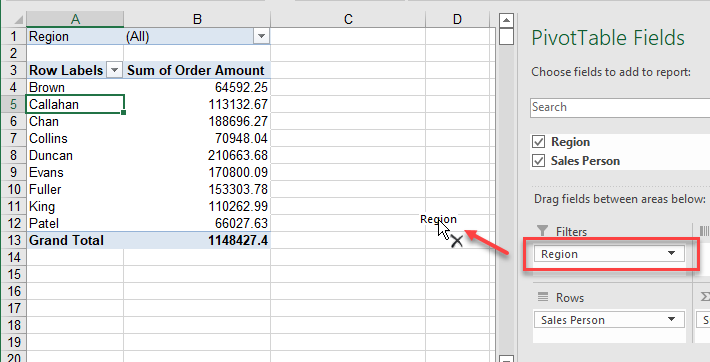Select the Patel cell
Viewport: 710px width, 362px height.
(75, 223)
